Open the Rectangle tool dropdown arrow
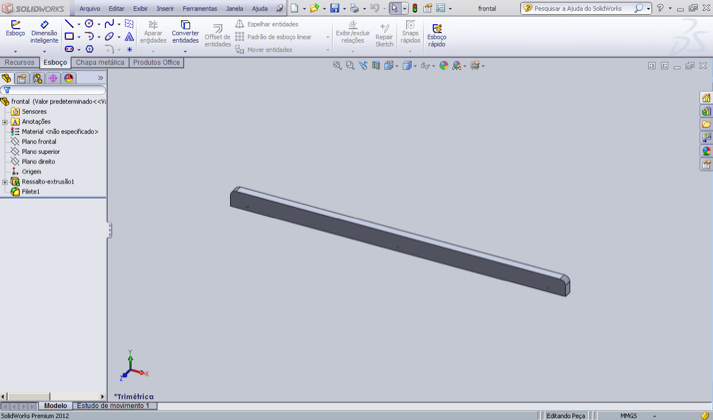Viewport: 713px width, 420px height. coord(79,37)
